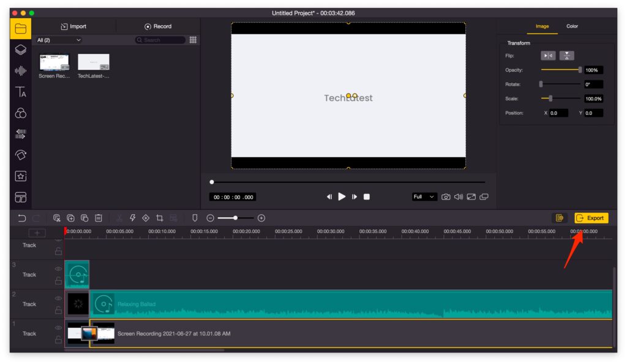
Task: Play the preview
Action: [342, 196]
